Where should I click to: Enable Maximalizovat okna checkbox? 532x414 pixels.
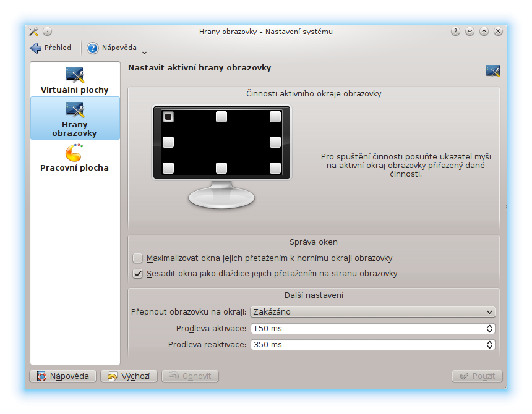138,258
